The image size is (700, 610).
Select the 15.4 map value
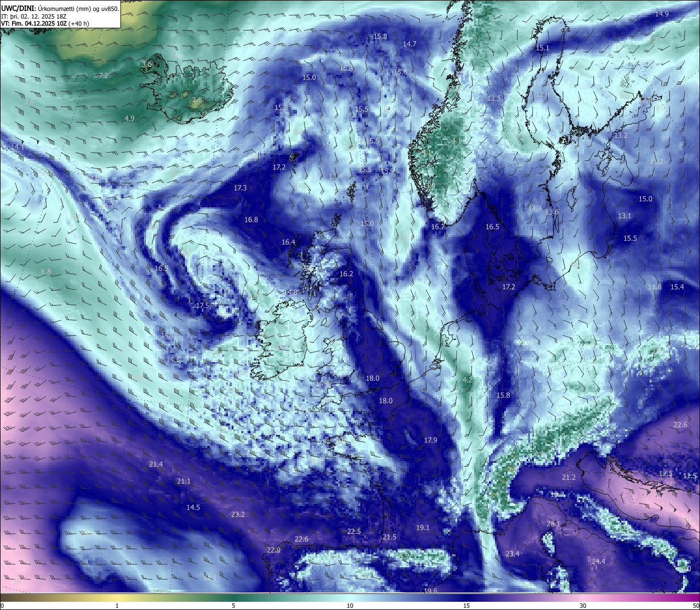click(677, 287)
